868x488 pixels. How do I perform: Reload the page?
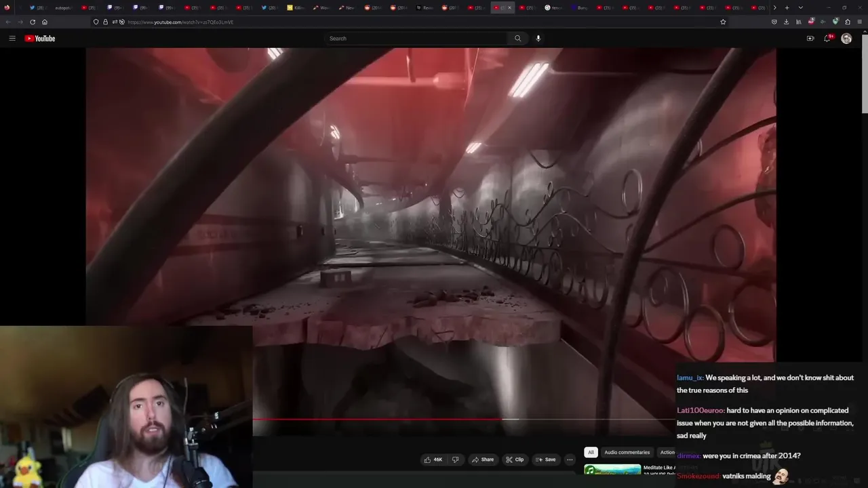33,22
